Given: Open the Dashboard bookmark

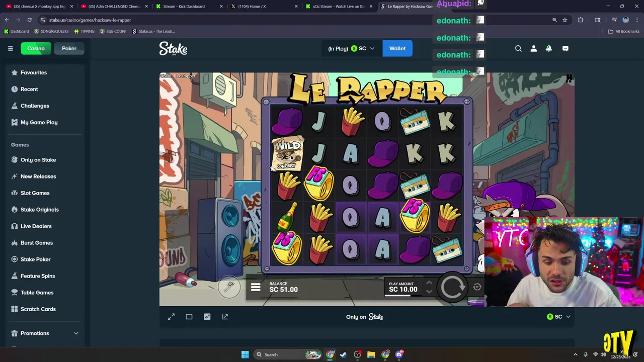Looking at the screenshot, I should click(x=17, y=31).
